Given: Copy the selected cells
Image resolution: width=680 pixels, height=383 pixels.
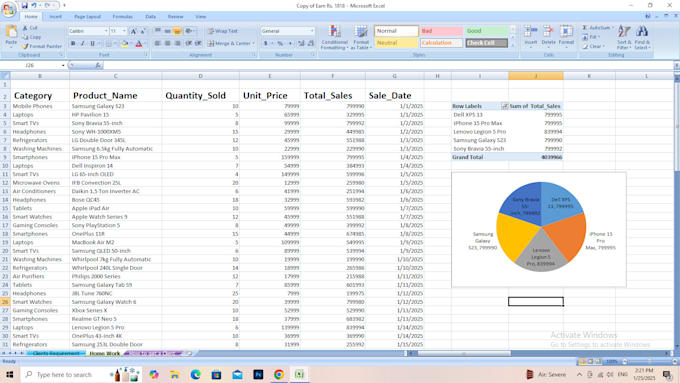Looking at the screenshot, I should pos(32,37).
